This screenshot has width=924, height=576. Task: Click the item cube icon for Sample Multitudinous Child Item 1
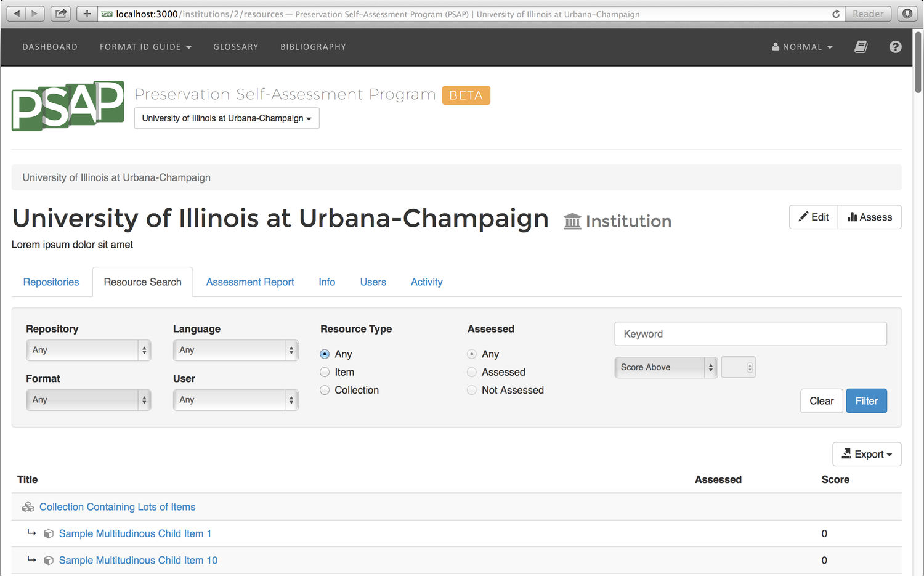pyautogui.click(x=49, y=533)
